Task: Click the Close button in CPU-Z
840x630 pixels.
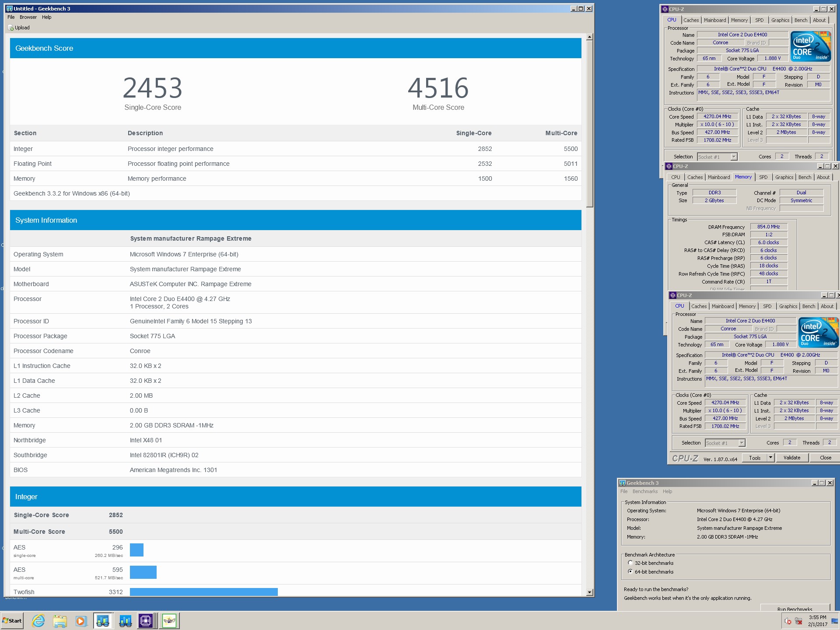Action: (825, 458)
